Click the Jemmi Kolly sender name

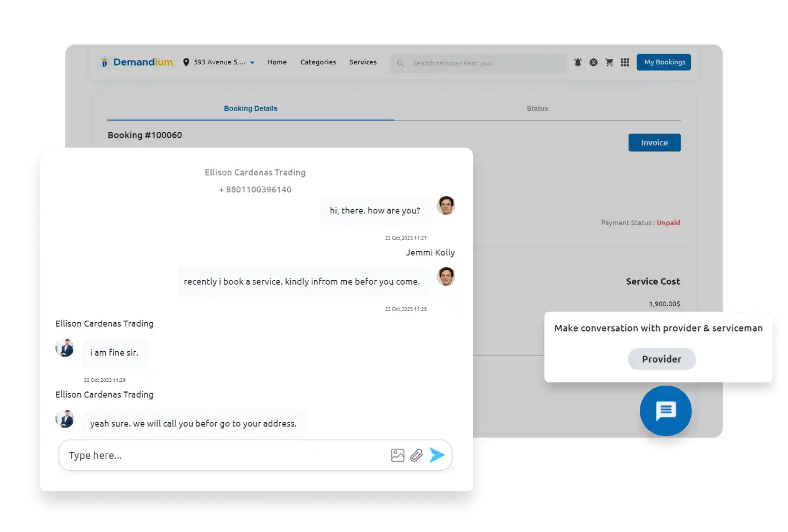click(x=430, y=253)
